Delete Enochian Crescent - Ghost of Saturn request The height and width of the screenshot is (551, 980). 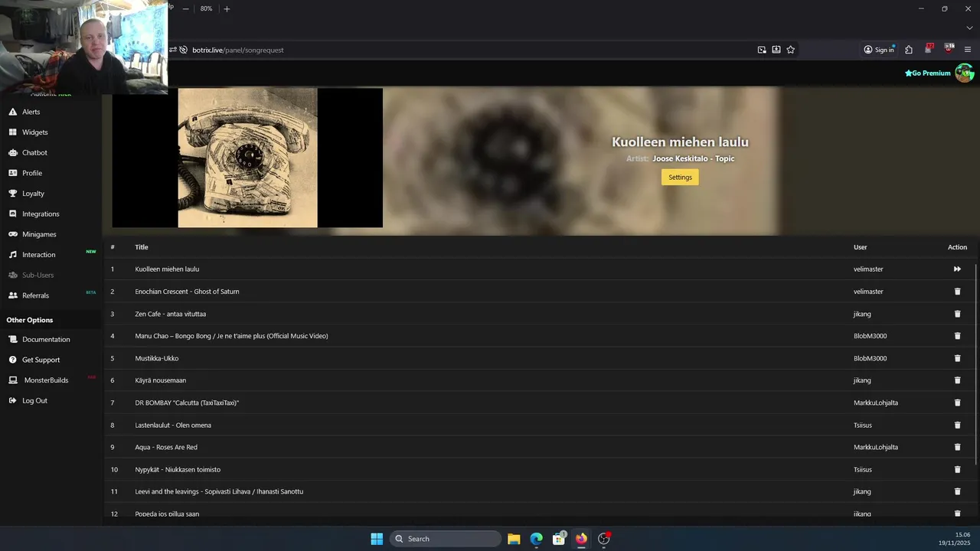(x=957, y=292)
